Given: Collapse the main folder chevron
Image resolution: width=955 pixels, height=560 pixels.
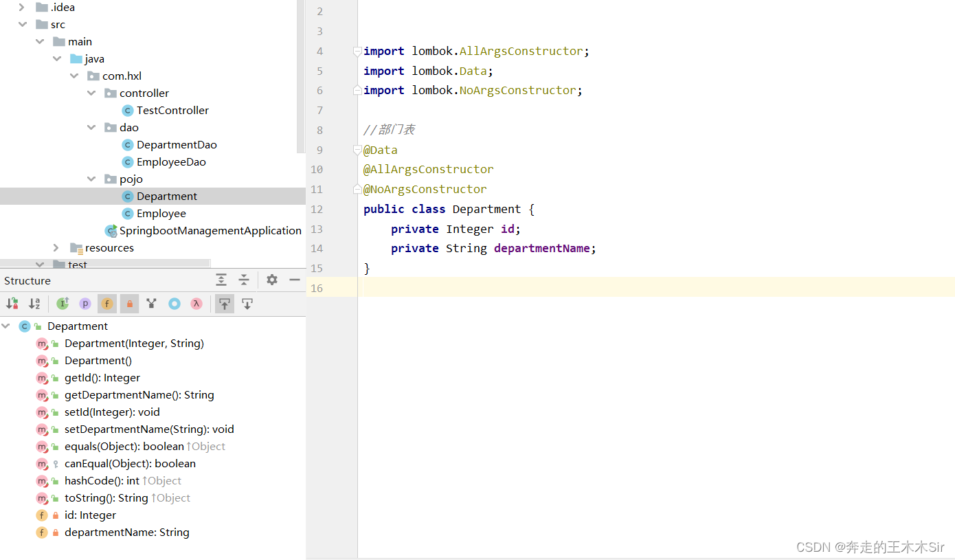Looking at the screenshot, I should pos(40,42).
